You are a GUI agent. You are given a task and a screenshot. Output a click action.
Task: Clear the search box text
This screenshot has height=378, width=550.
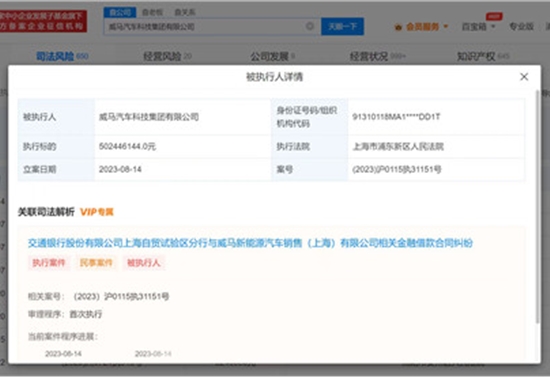pyautogui.click(x=309, y=26)
